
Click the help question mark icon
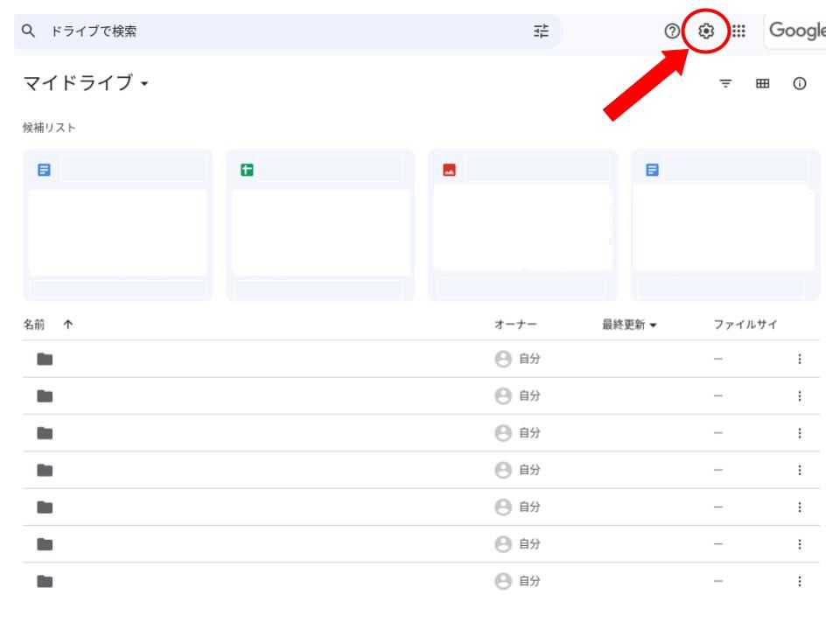pos(672,31)
